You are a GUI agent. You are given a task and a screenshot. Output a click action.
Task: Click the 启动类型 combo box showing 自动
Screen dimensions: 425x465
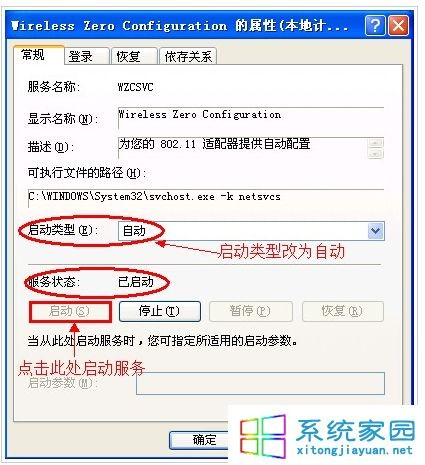click(x=251, y=231)
